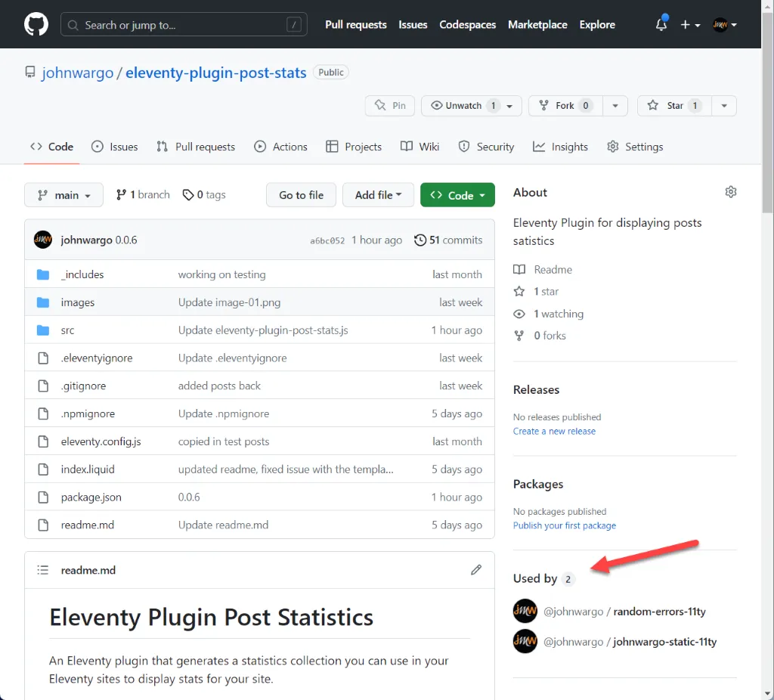
Task: Star the repository
Action: pyautogui.click(x=674, y=106)
